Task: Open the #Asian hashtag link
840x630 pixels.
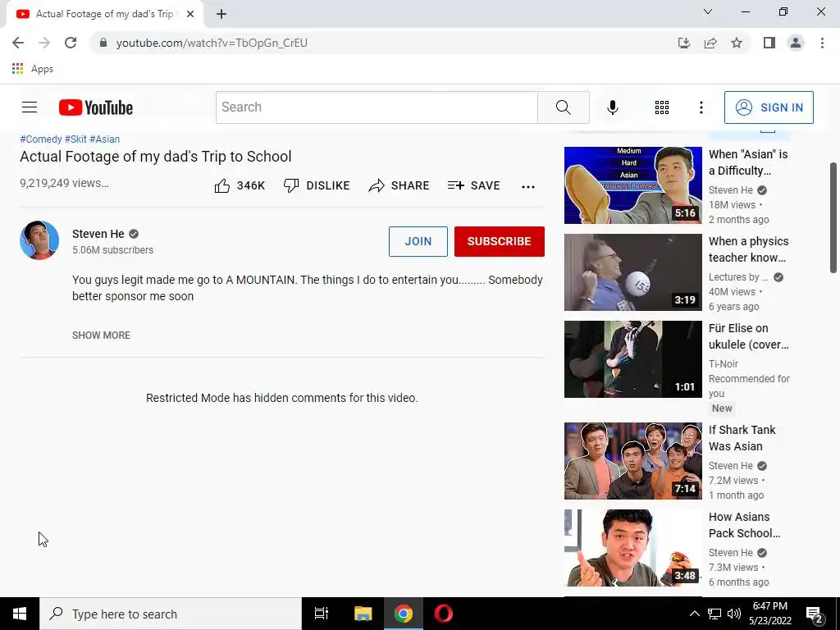Action: 104,139
